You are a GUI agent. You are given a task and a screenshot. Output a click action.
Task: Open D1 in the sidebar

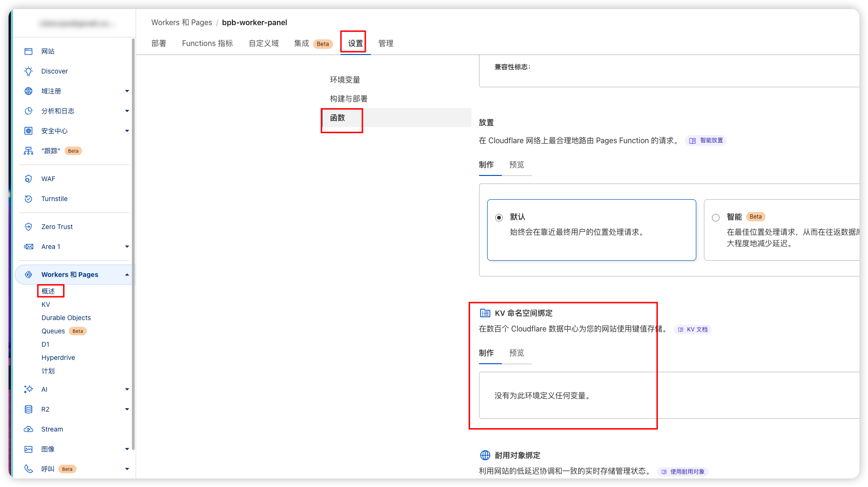[46, 344]
